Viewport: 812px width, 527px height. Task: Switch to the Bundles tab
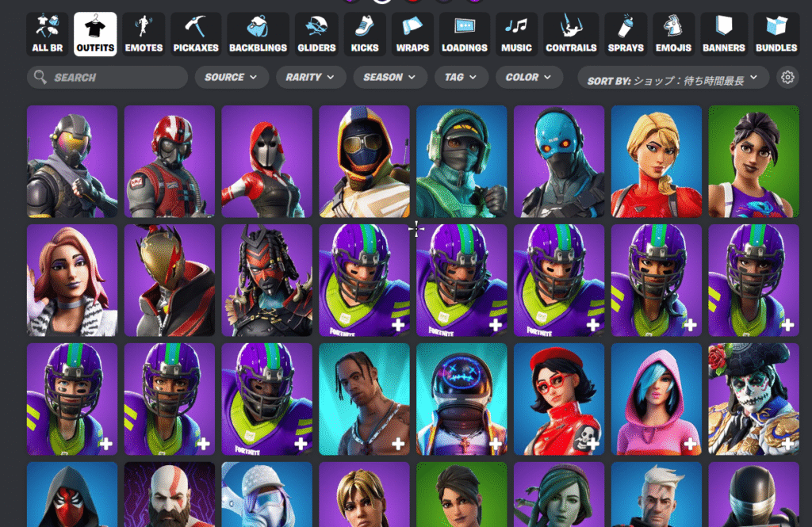click(776, 34)
